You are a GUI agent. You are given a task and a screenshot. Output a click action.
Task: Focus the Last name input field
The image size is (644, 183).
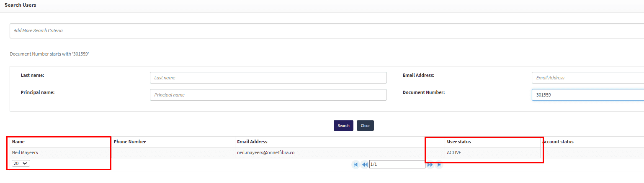[x=268, y=78]
